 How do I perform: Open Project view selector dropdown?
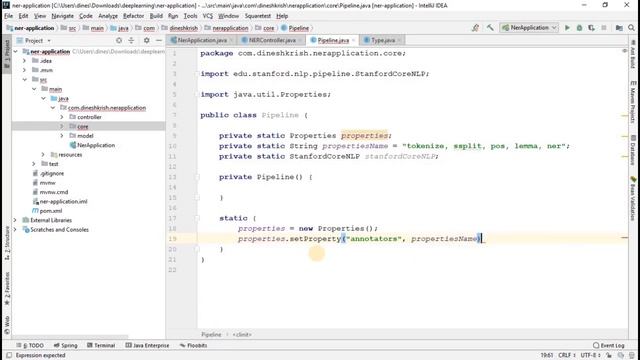[34, 40]
